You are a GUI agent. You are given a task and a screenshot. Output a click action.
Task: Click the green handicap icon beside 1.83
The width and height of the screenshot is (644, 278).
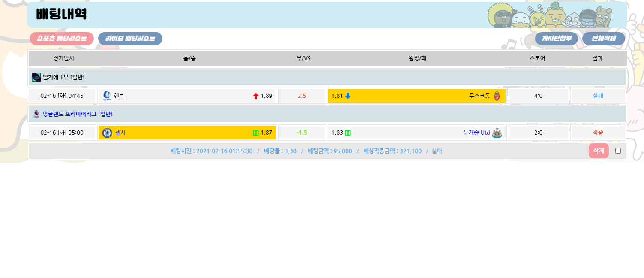(348, 133)
